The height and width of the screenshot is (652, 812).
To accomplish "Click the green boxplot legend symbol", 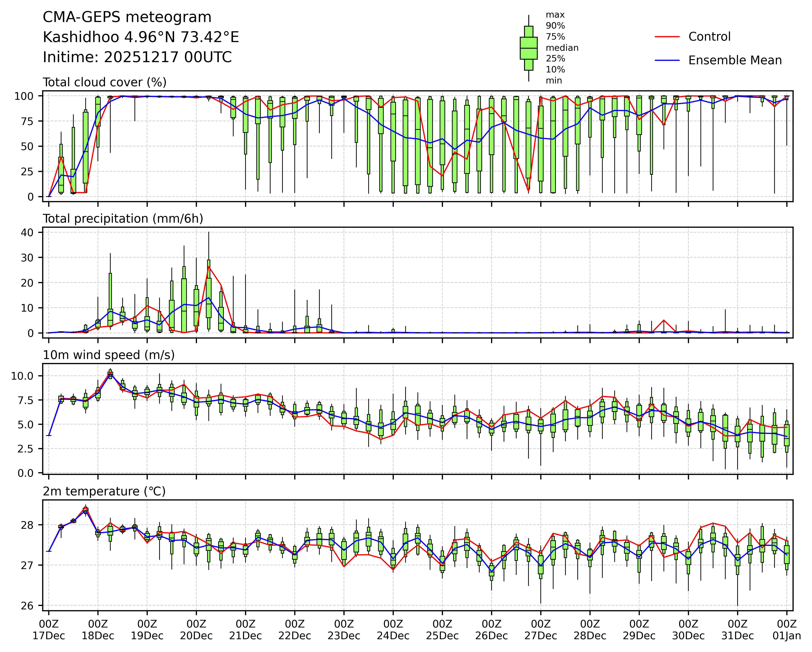I will click(528, 48).
